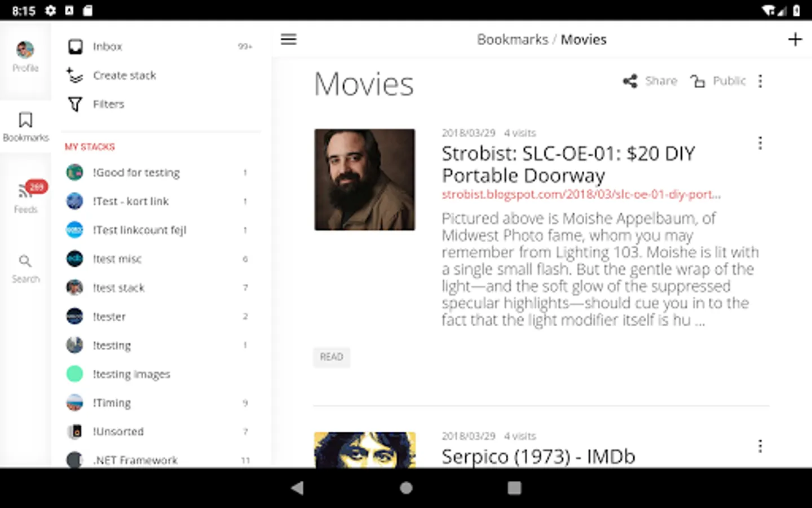Open the !Timing stack icon
The image size is (812, 508).
coord(74,402)
